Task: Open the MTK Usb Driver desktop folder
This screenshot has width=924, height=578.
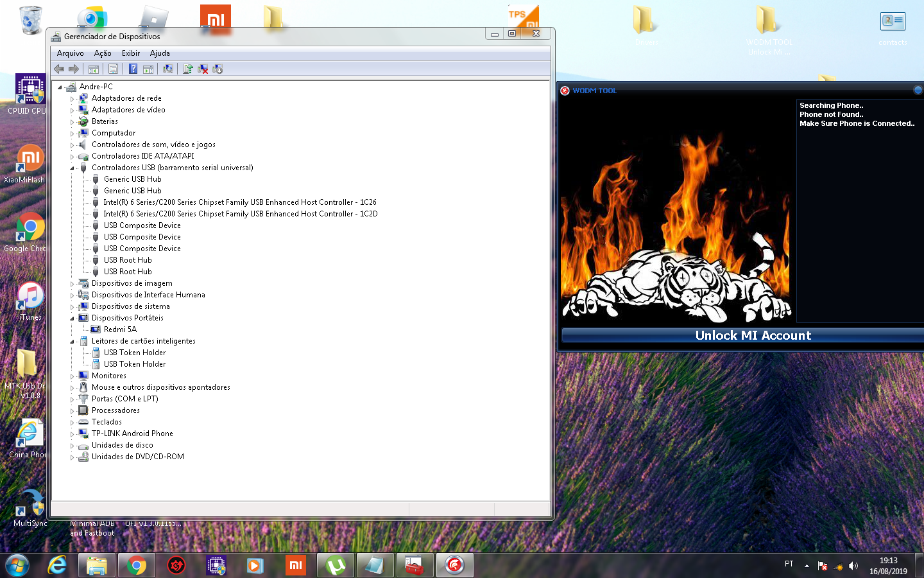Action: (27, 374)
